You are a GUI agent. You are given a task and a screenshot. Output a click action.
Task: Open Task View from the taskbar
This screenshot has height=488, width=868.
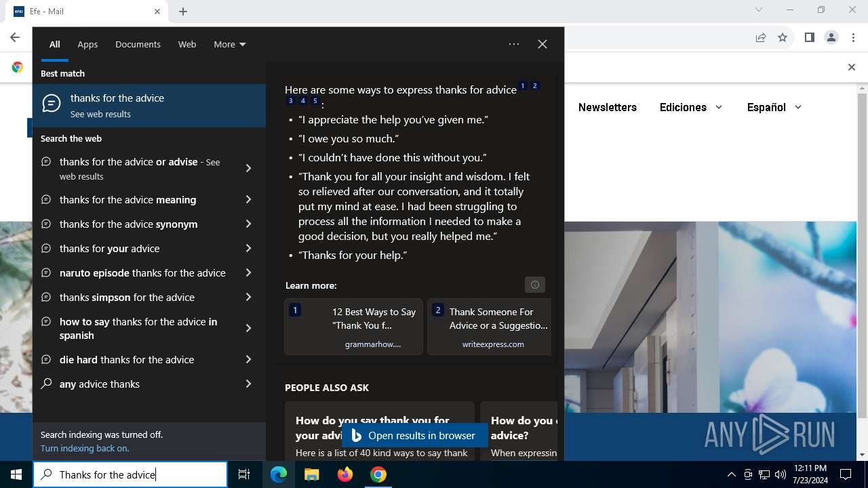244,474
